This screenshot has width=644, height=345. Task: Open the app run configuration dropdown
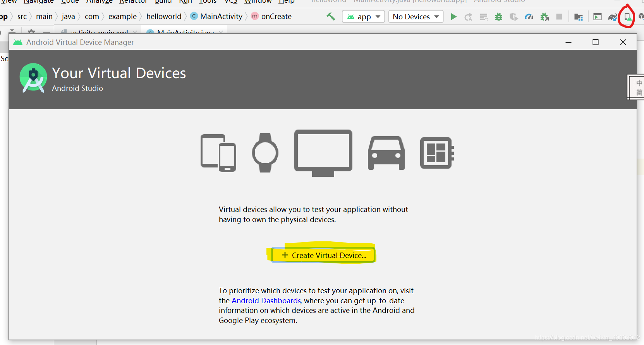click(363, 17)
